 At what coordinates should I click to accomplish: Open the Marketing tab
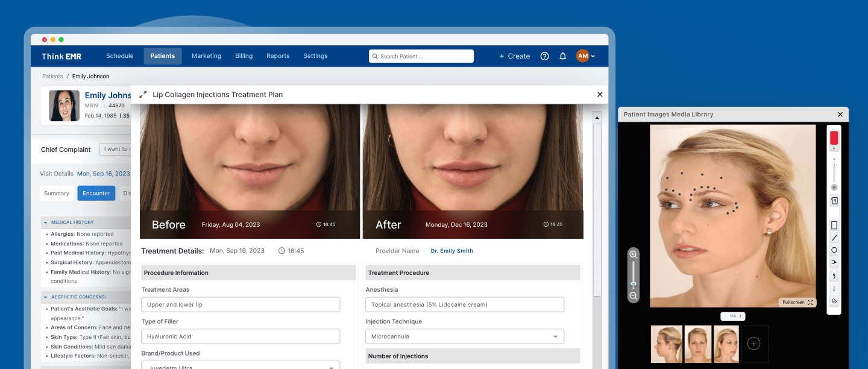207,56
